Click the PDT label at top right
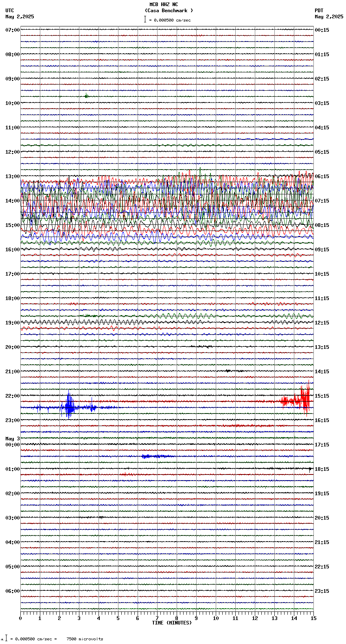Screen dimensions: 346x644 319,11
